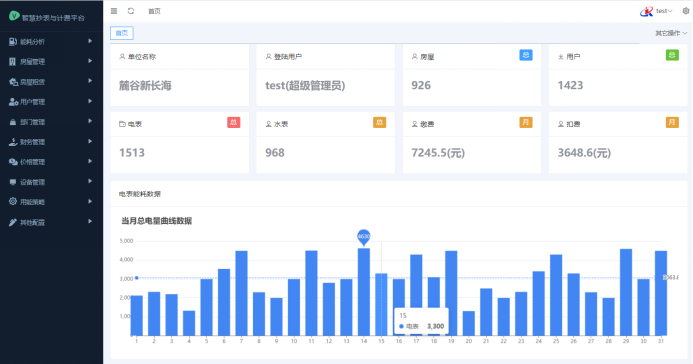Click the red badge on 电表 card
693x364 pixels.
tap(233, 122)
